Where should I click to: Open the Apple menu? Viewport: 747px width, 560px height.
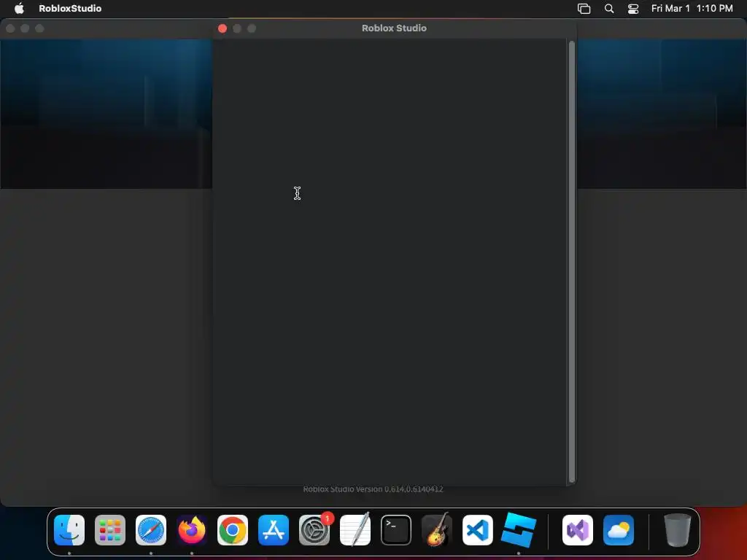[19, 8]
